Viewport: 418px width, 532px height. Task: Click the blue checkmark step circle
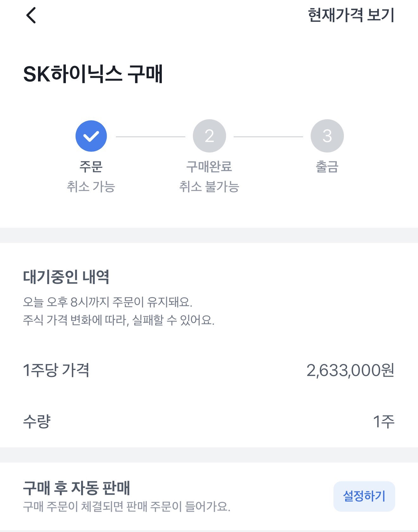[91, 136]
